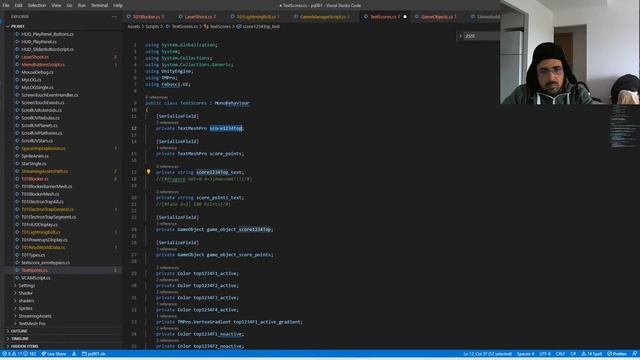Screen dimensions: 640x360
Task: Expand the TIMELINE section
Action: [x=20, y=339]
